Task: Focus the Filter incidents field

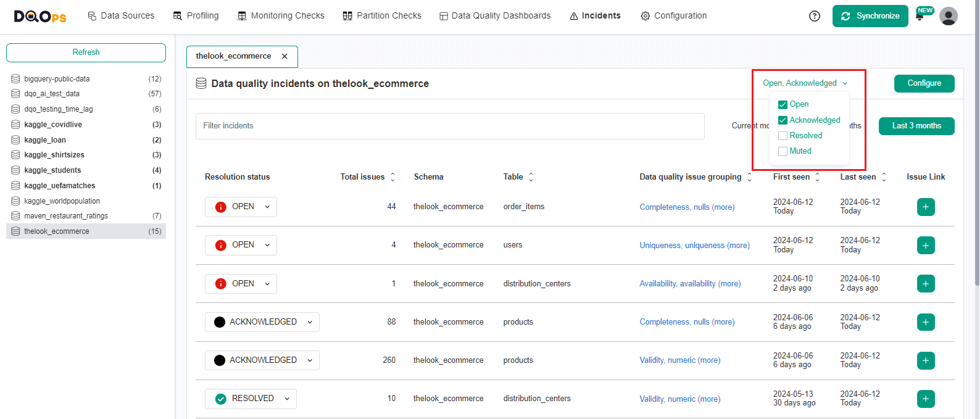Action: coord(450,126)
